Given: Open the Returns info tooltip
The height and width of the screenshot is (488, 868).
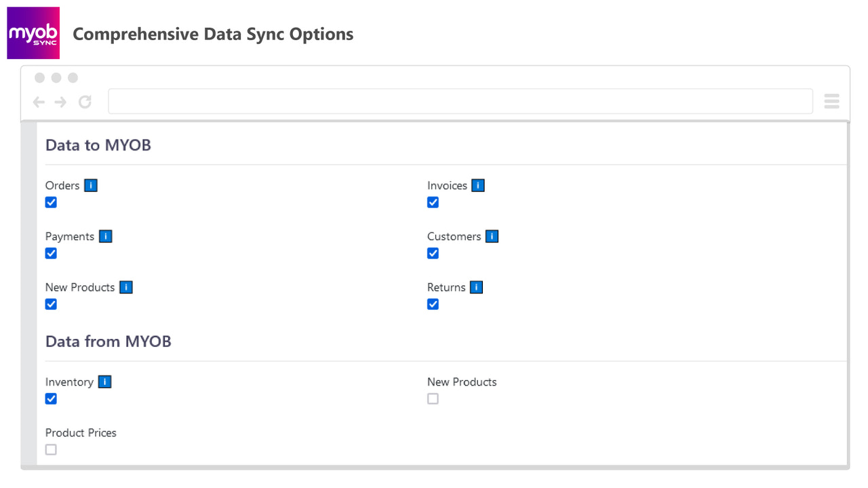Looking at the screenshot, I should coord(475,287).
